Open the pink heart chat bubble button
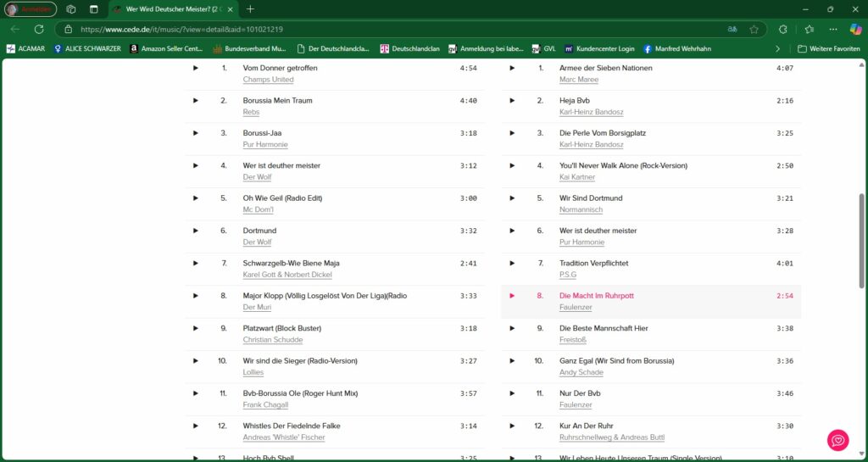Viewport: 868px width, 462px height. (837, 440)
